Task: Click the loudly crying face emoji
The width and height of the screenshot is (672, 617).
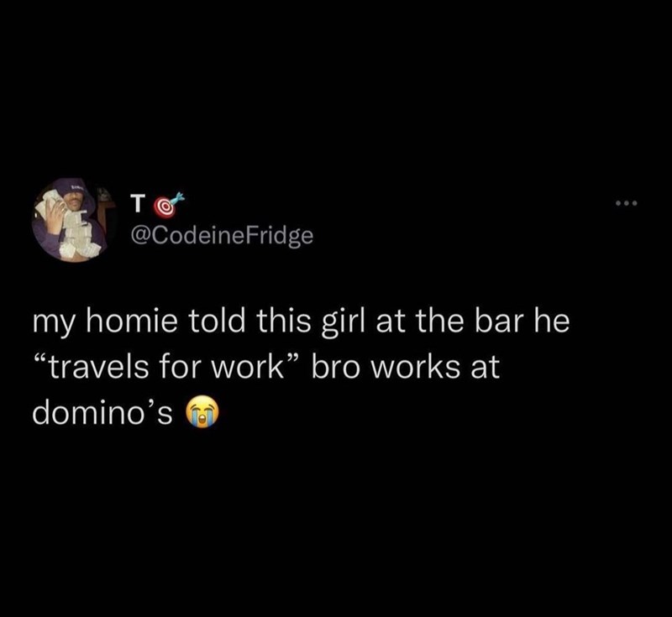Action: [x=202, y=413]
